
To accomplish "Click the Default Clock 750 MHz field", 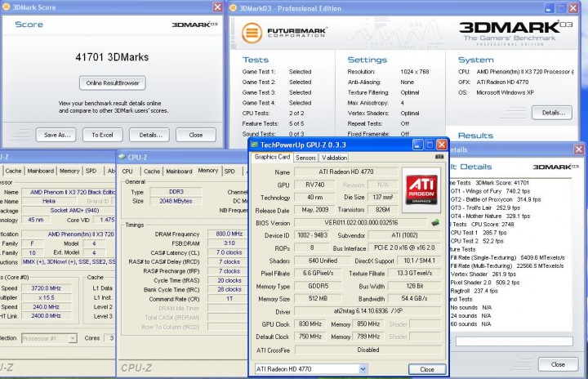I will point(310,337).
